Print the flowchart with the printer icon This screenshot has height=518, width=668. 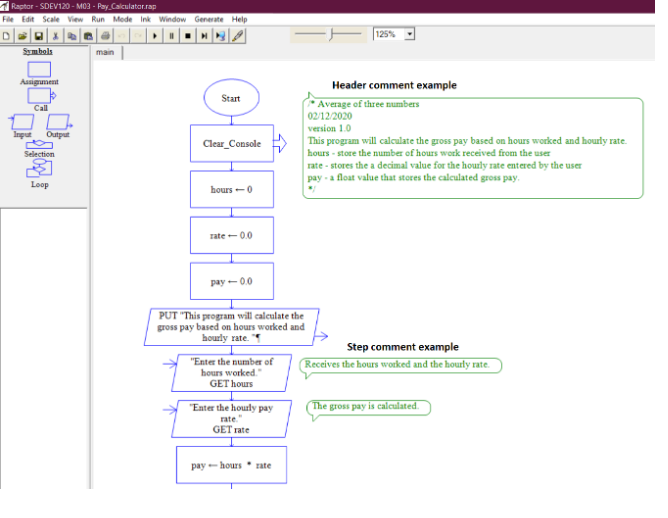tap(105, 36)
